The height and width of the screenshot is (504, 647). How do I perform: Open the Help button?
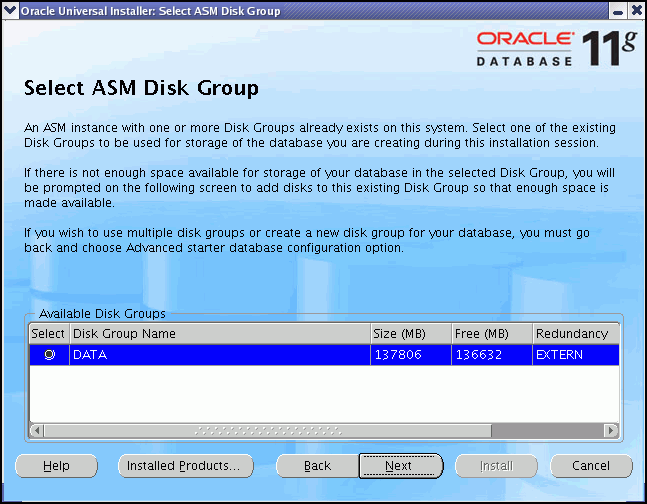coord(56,466)
